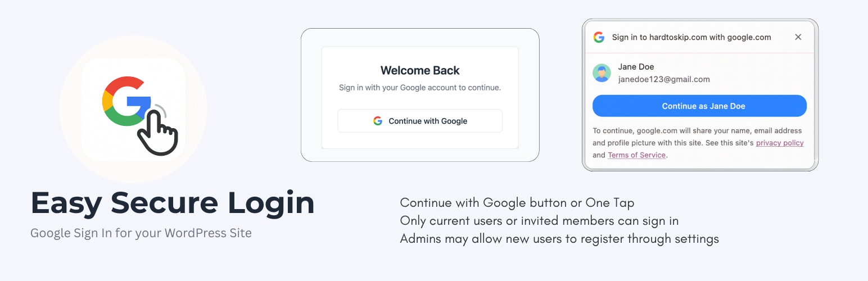
Task: Open the Terms of Service link
Action: (x=636, y=155)
